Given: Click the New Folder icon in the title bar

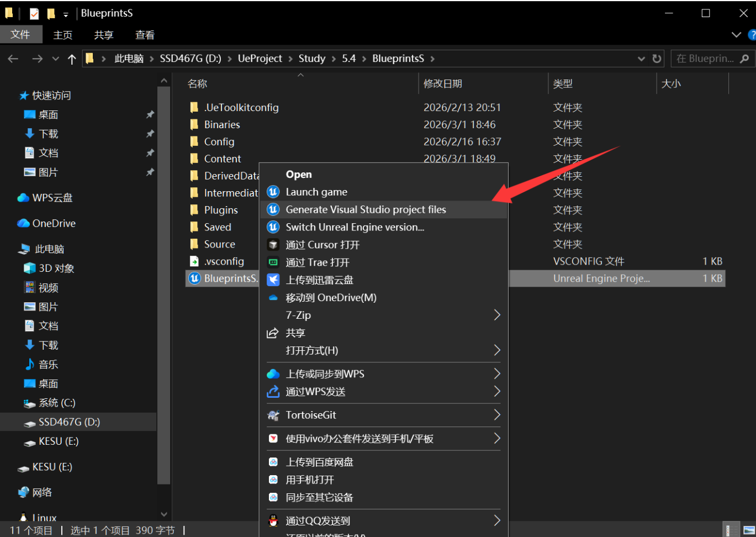Looking at the screenshot, I should (51, 13).
